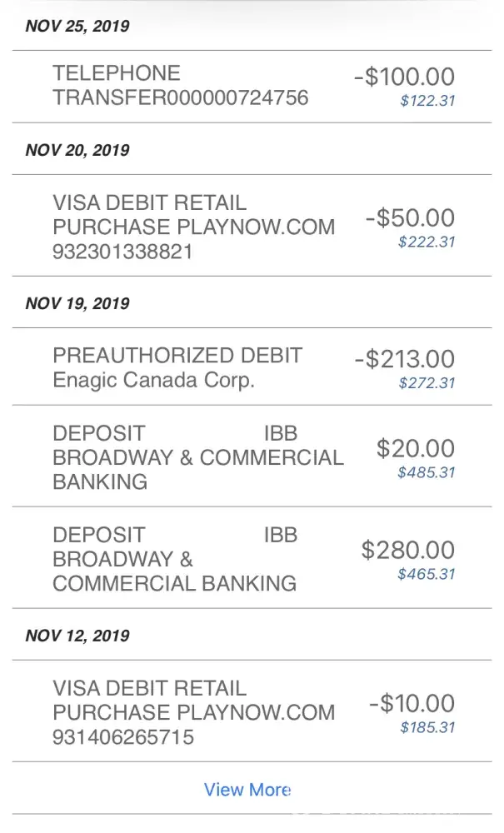Select the Telephone Transfer transaction description
Image resolution: width=504 pixels, height=833 pixels.
180,86
